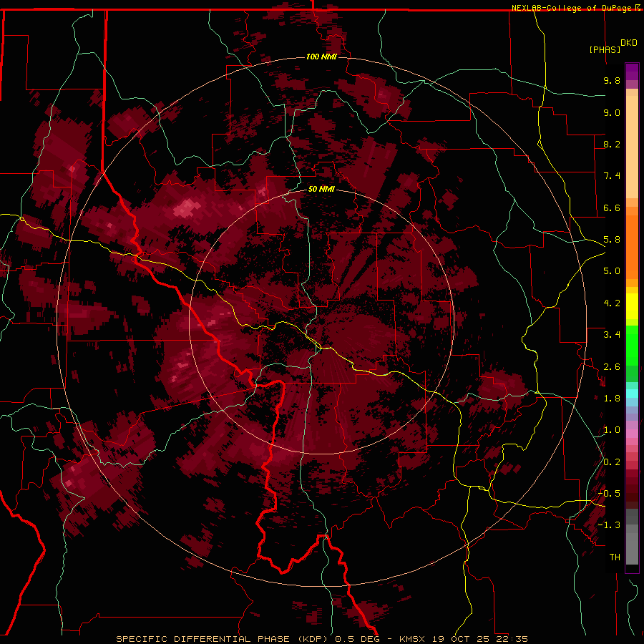Click the 8.2 value on the color scale

pyautogui.click(x=612, y=144)
